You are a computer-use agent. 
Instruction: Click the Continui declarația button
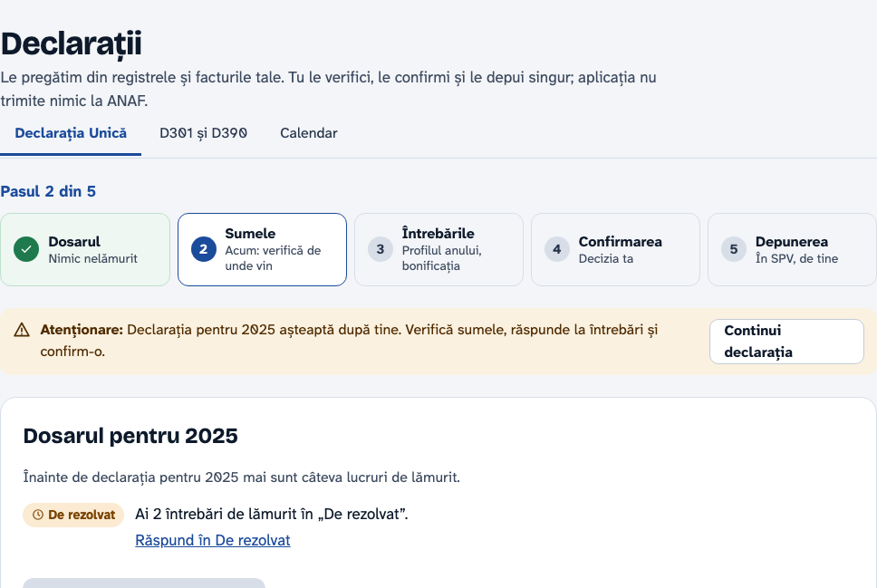pyautogui.click(x=786, y=342)
